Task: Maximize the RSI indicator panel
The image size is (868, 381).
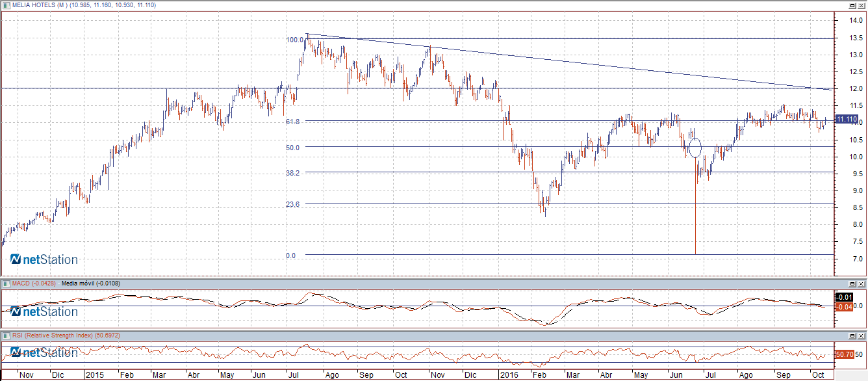Action: click(852, 335)
